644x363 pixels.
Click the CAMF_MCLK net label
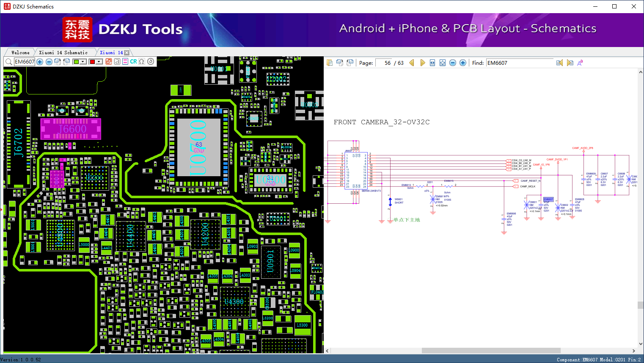528,186
